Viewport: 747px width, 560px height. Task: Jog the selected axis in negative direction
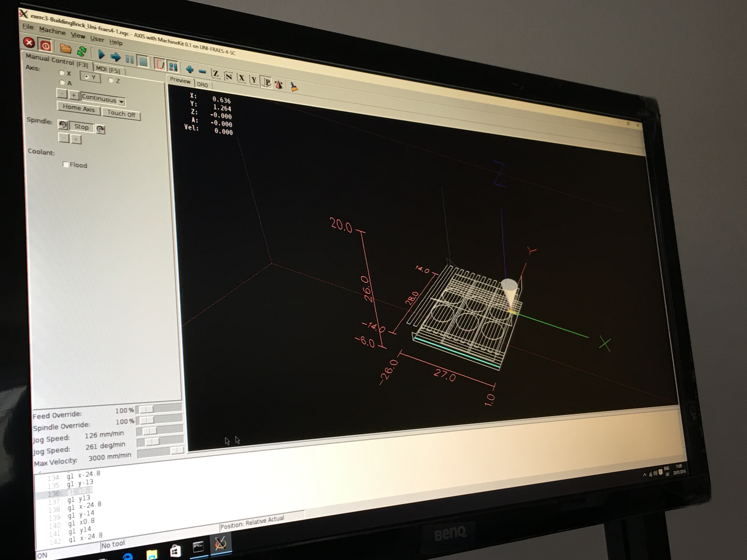(62, 94)
